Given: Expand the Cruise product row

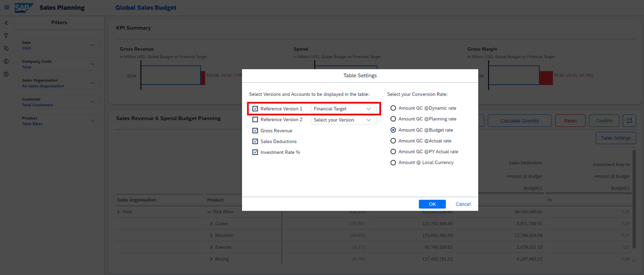Looking at the screenshot, I should (212, 224).
